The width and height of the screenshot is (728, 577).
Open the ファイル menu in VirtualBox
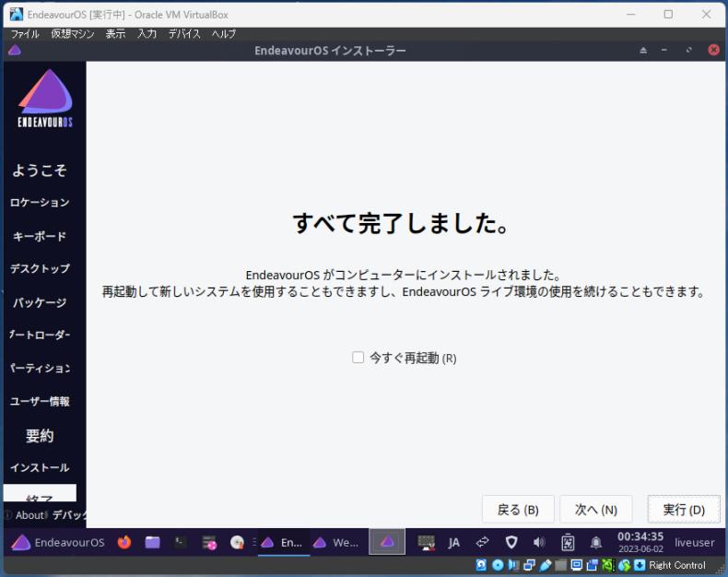(25, 34)
